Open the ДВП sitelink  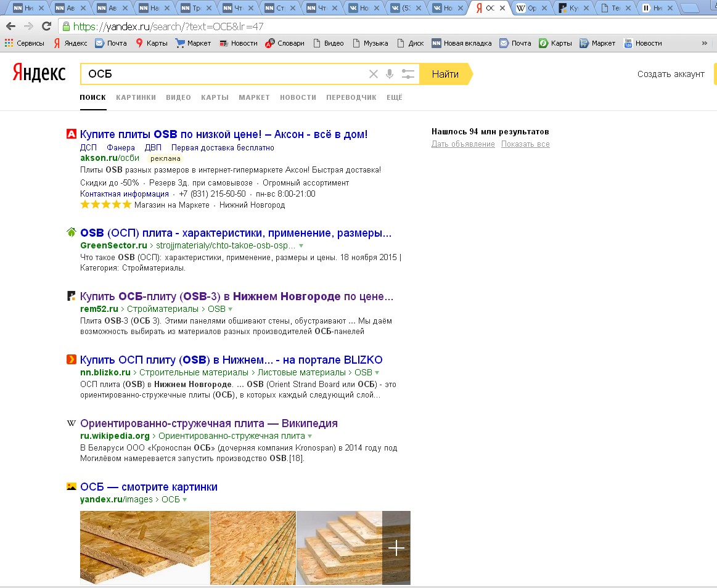tap(153, 147)
